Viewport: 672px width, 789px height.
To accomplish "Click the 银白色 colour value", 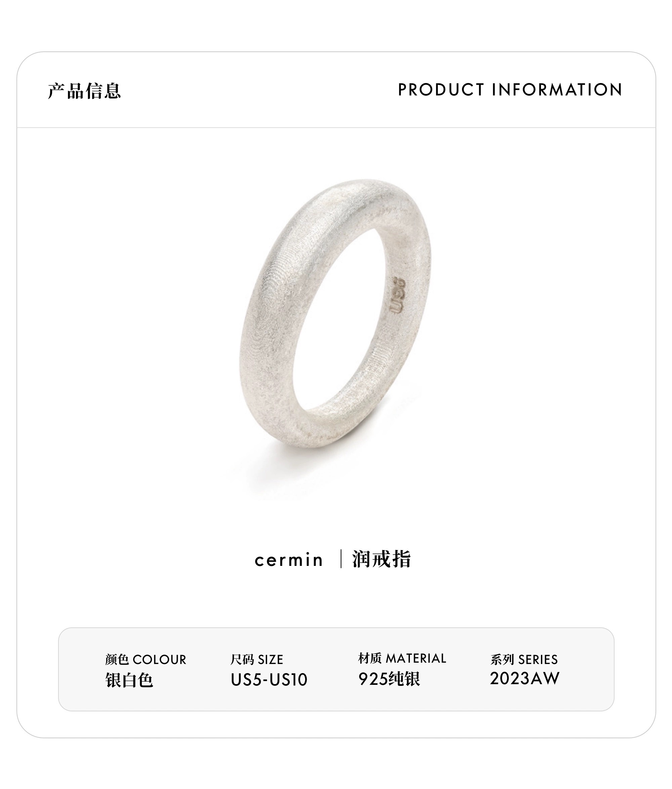I will click(129, 680).
